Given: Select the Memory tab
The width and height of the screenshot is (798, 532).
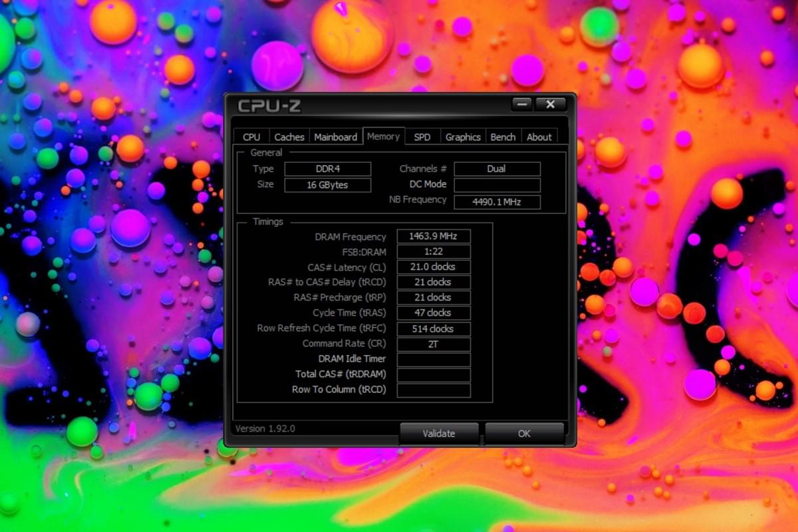Looking at the screenshot, I should (x=383, y=136).
